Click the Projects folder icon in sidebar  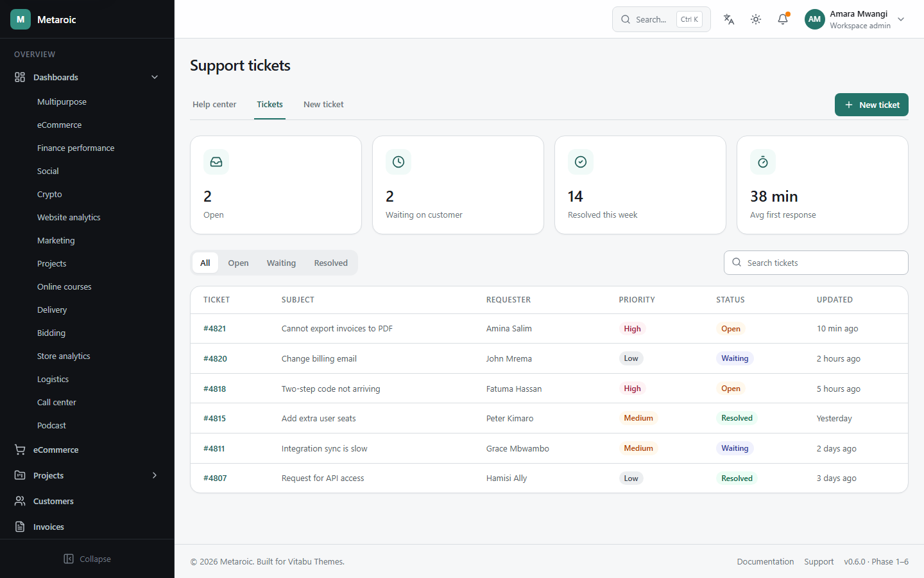point(20,475)
